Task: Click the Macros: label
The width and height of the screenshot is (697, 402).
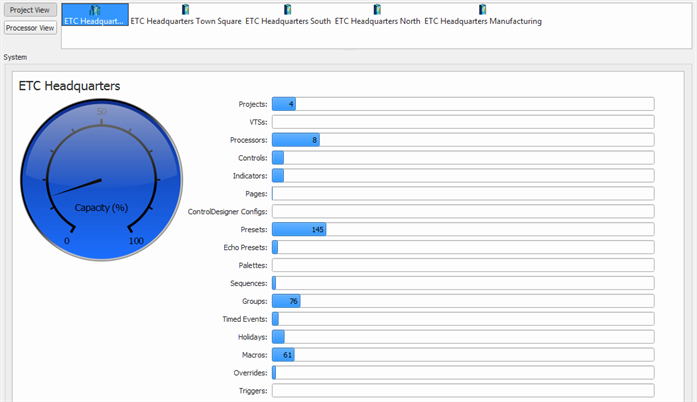Action: 254,355
